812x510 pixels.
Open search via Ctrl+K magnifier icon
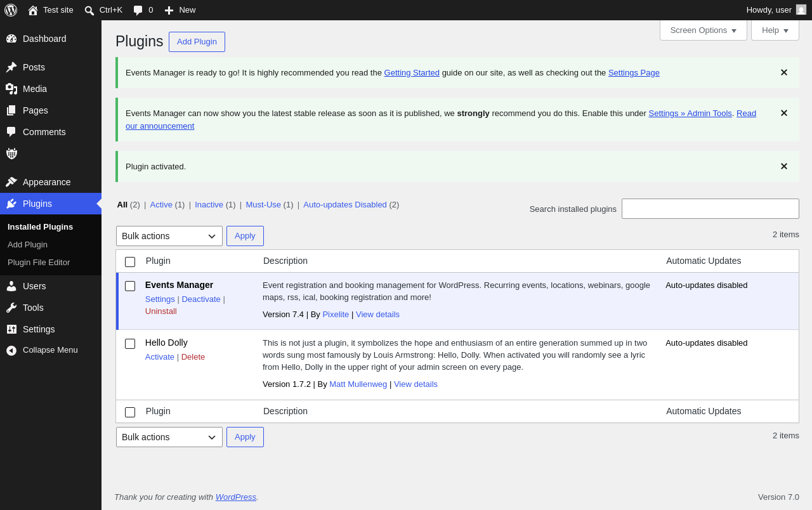click(89, 10)
